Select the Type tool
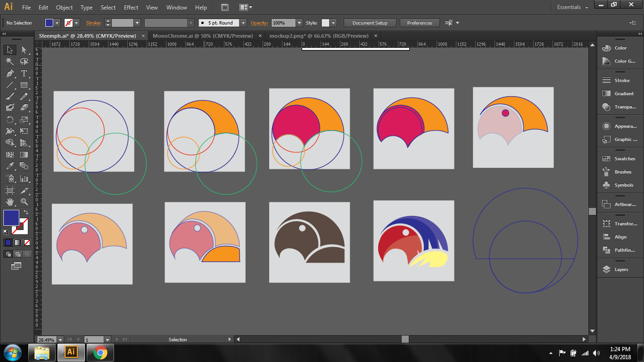Image resolution: width=644 pixels, height=362 pixels. [24, 74]
